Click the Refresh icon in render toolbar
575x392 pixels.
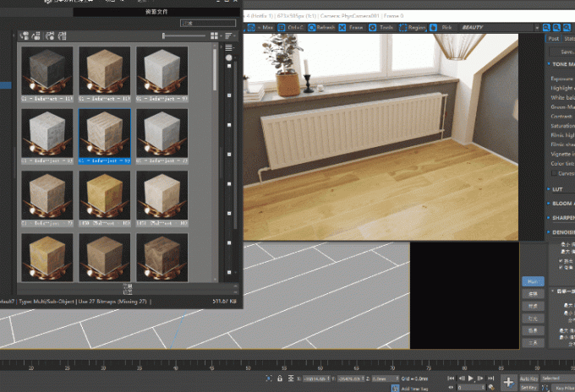pyautogui.click(x=312, y=28)
